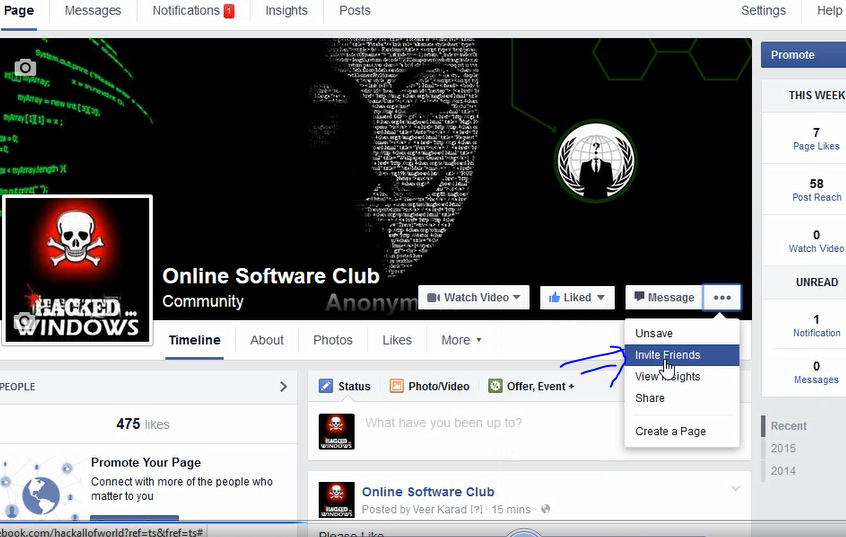Click the Anonymous globe logo on cover
Viewport: 846px width, 537px height.
coord(596,161)
